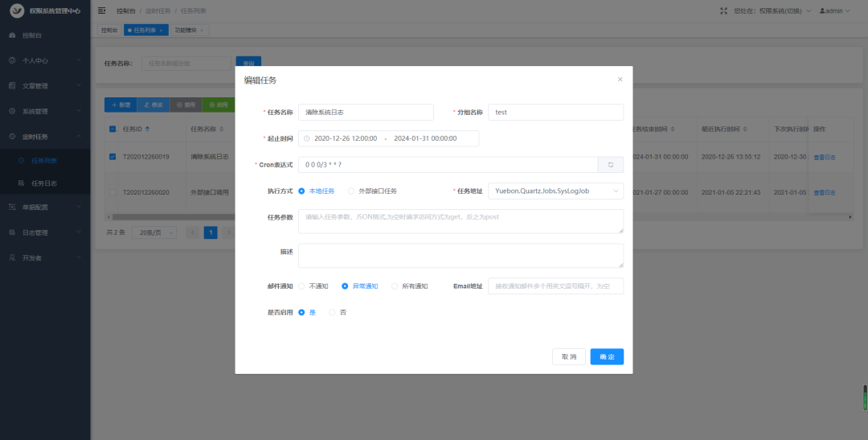Open the admin user dropdown menu
The height and width of the screenshot is (440, 868).
click(x=834, y=10)
